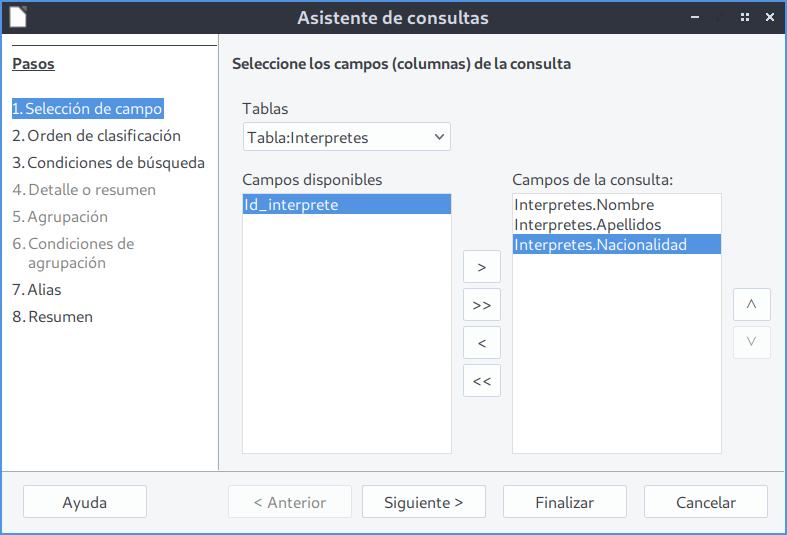
Task: Select Selección de campo step
Action: (x=87, y=108)
